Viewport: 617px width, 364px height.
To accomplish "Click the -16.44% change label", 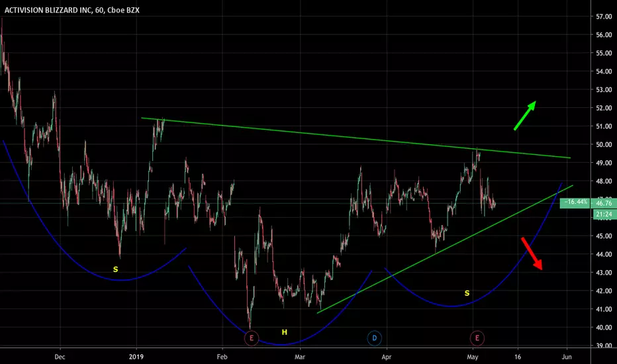I will (575, 203).
